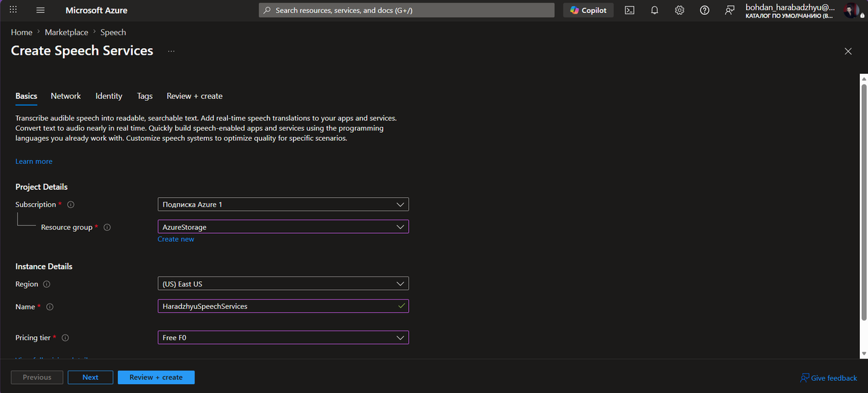This screenshot has height=393, width=868.
Task: Switch to the Review + create tab
Action: click(x=195, y=96)
